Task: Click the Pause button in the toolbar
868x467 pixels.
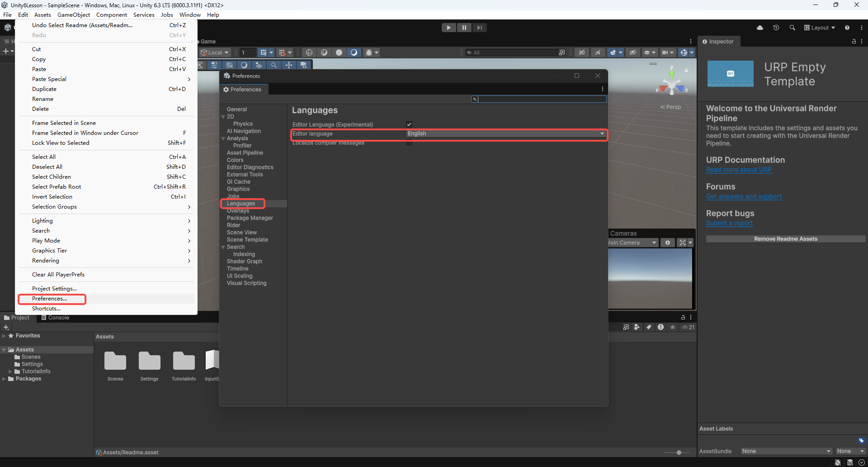Action: point(464,28)
